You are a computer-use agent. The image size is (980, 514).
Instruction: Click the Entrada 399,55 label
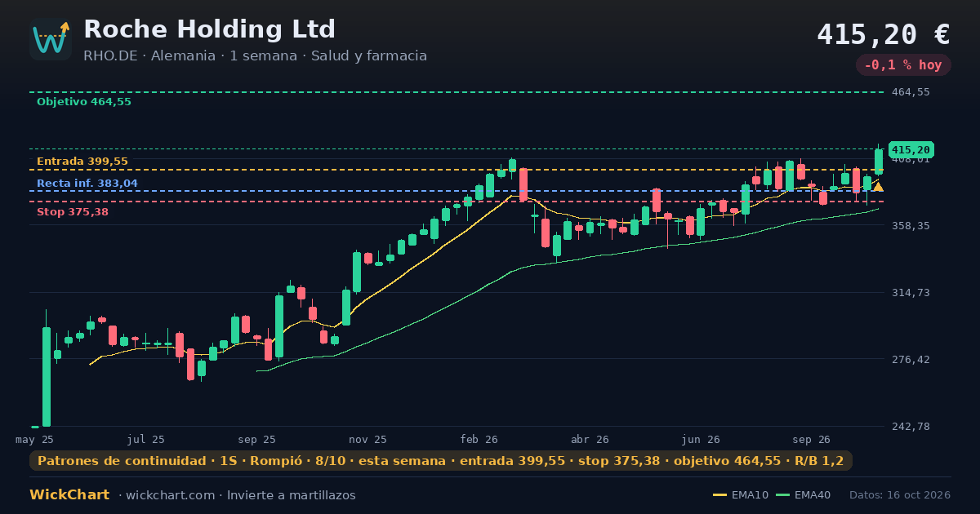point(82,162)
